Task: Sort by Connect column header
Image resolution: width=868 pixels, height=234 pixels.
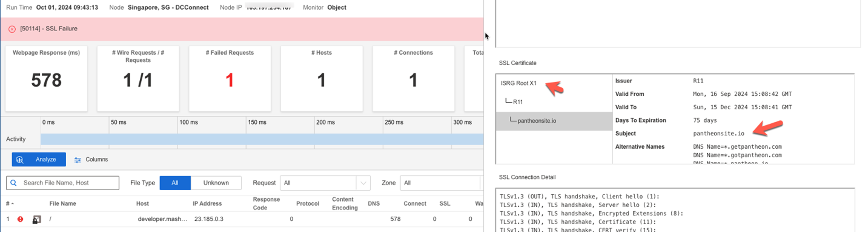Action: click(415, 204)
